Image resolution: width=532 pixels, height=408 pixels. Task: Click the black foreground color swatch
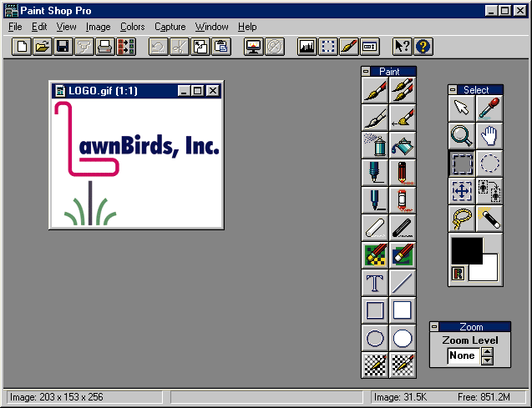(x=466, y=249)
